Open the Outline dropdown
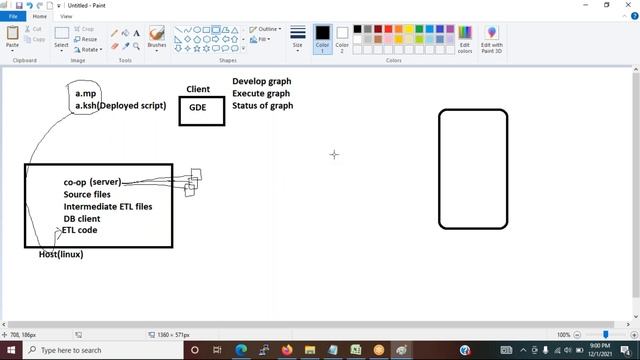 coord(265,29)
